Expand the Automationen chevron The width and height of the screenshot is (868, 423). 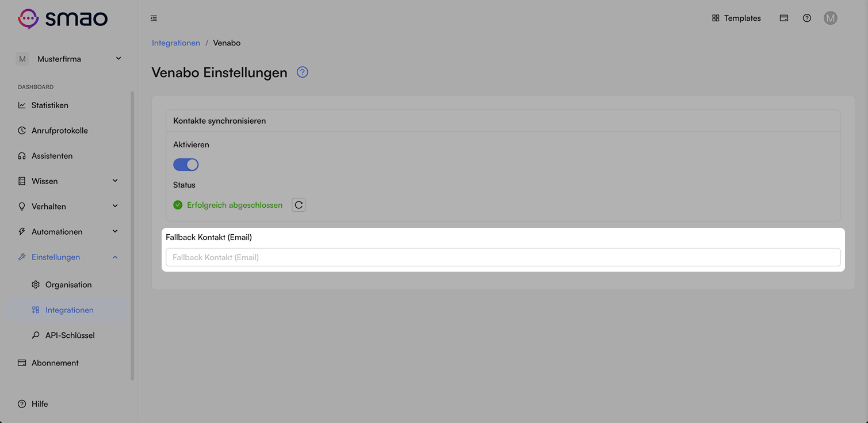115,231
